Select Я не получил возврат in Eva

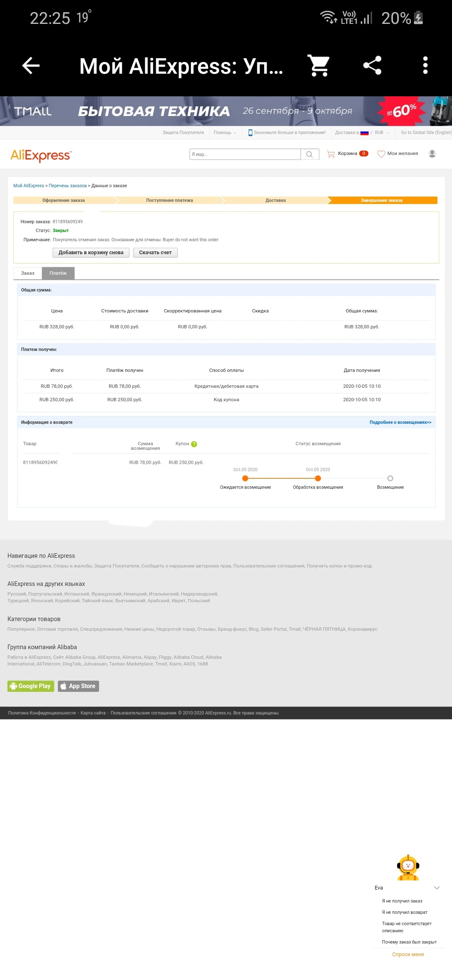coord(404,912)
